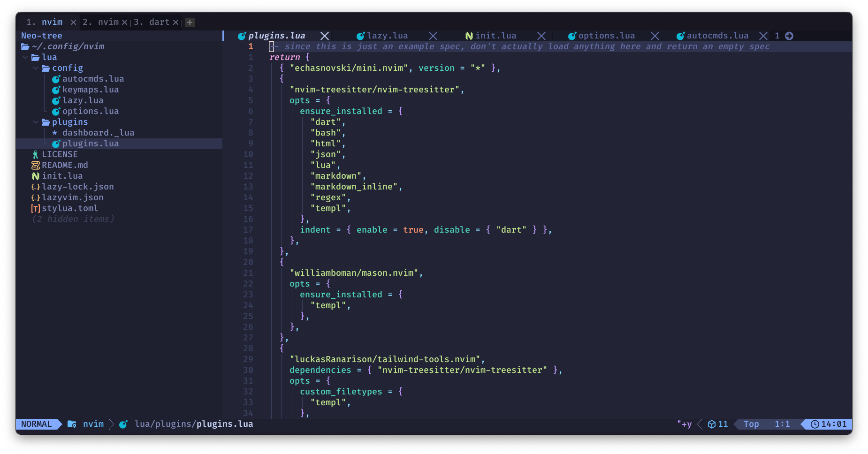
Task: Collapse the config folder in Neo-tree
Action: (36, 68)
